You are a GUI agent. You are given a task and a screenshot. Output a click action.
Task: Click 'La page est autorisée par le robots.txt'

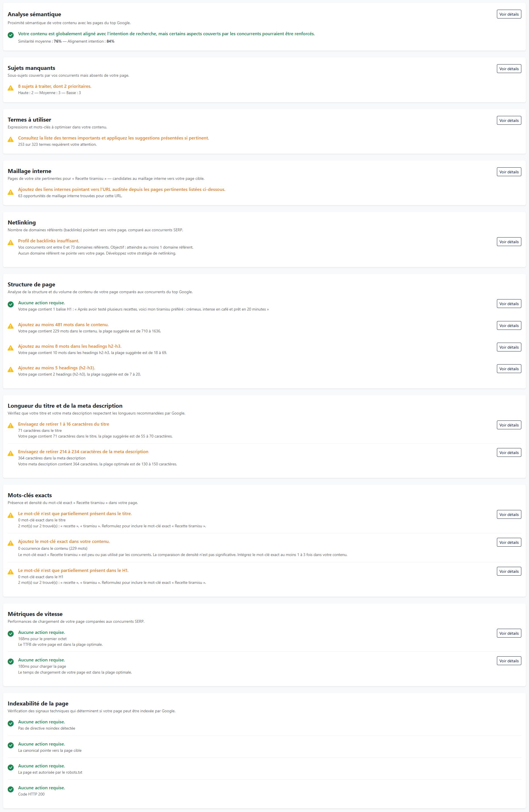tap(50, 772)
